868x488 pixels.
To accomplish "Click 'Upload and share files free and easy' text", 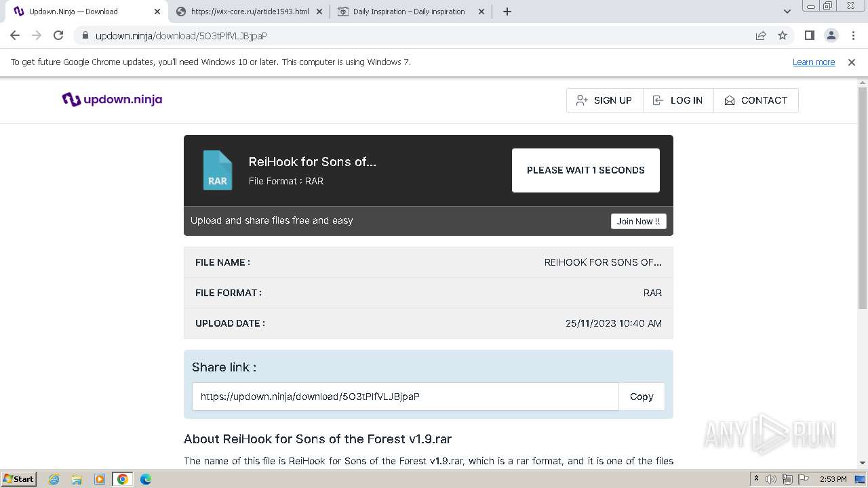I will click(x=272, y=220).
